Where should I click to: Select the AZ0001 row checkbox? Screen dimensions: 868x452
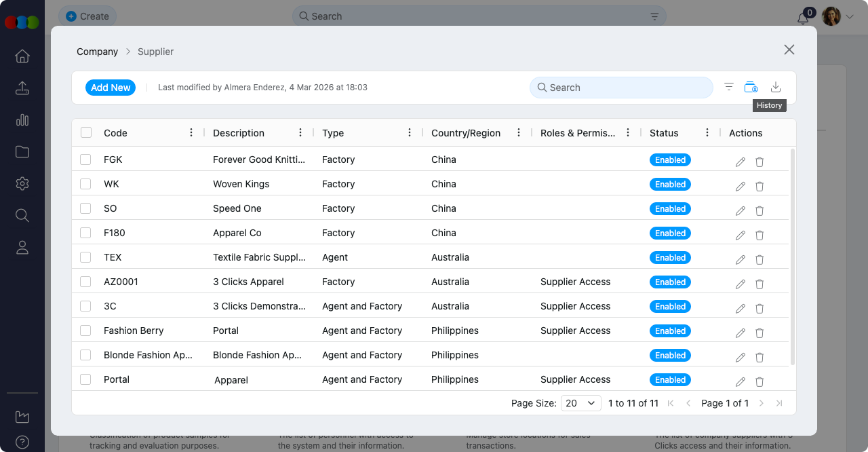85,282
